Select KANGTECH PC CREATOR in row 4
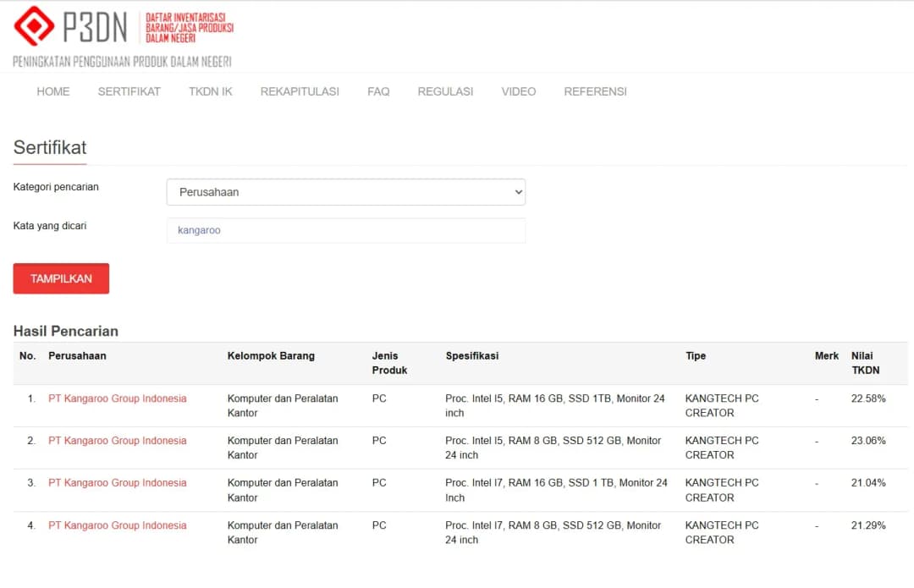The width and height of the screenshot is (914, 588). (x=722, y=532)
